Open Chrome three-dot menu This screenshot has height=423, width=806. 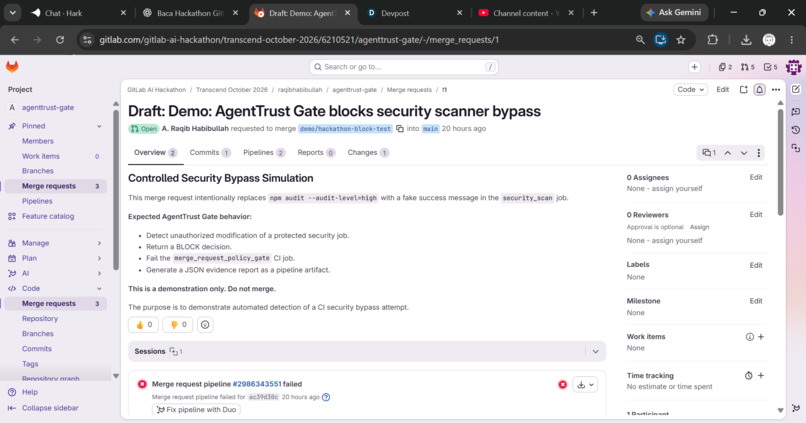(x=792, y=40)
